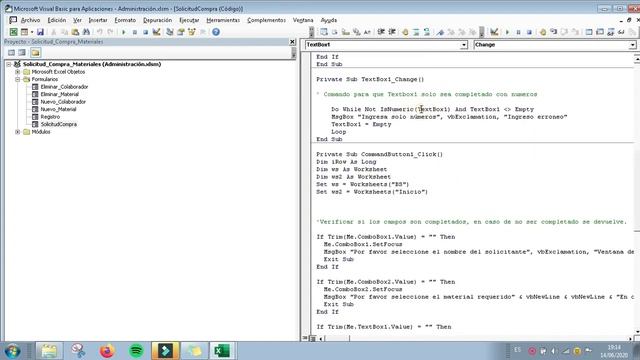640x360 pixels.
Task: Collapse the Solicitud_Compra_Materiales project node
Action: 9,64
